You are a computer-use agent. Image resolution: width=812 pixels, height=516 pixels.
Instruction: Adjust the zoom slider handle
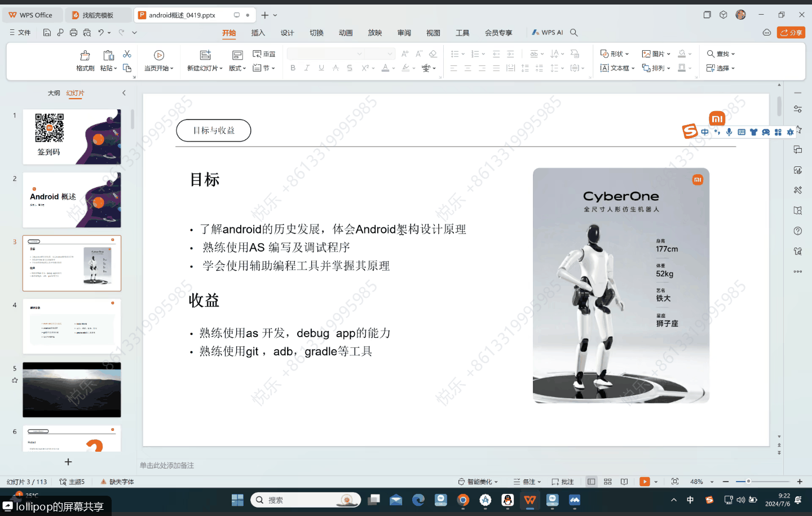(x=748, y=482)
